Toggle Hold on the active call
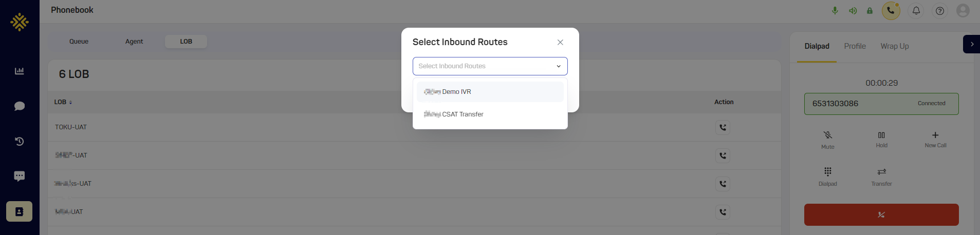The image size is (980, 235). pos(882,139)
